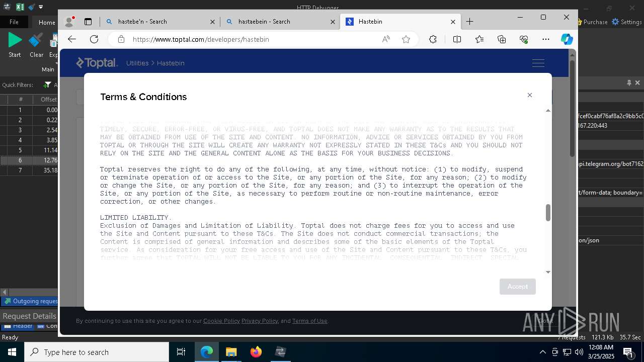Open the Extensions puzzle icon

click(x=433, y=39)
